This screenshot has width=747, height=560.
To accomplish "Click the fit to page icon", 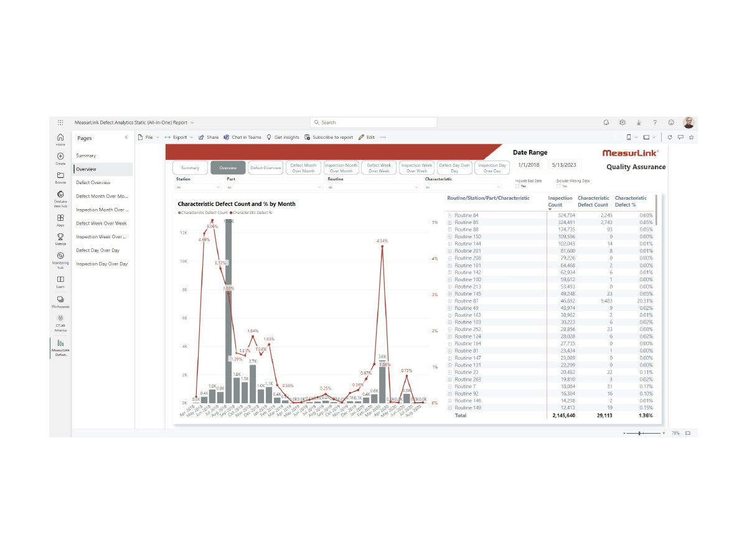I will coord(688,432).
